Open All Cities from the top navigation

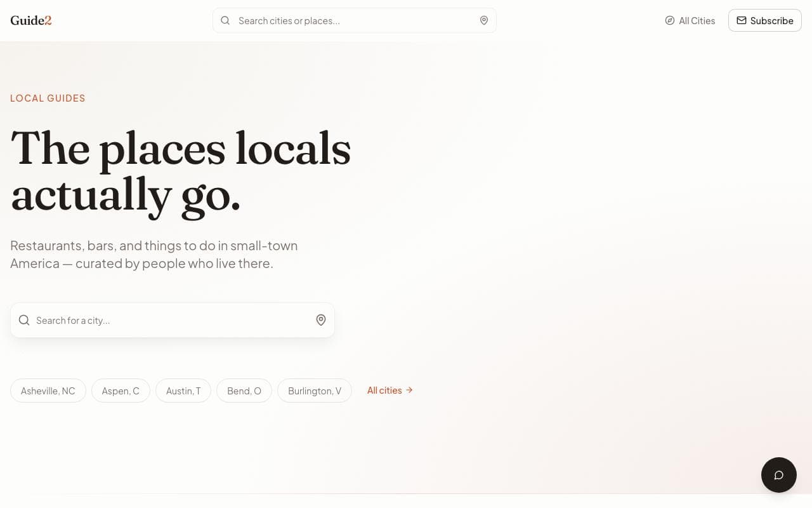690,20
